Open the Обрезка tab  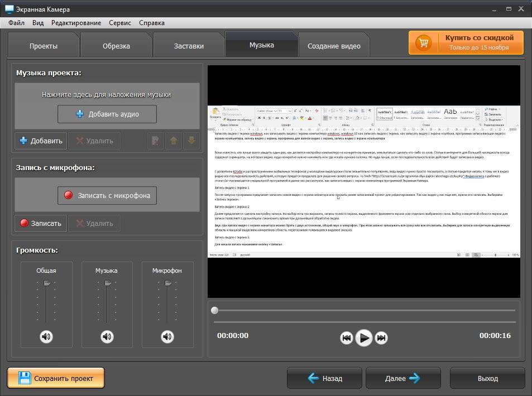click(x=116, y=46)
